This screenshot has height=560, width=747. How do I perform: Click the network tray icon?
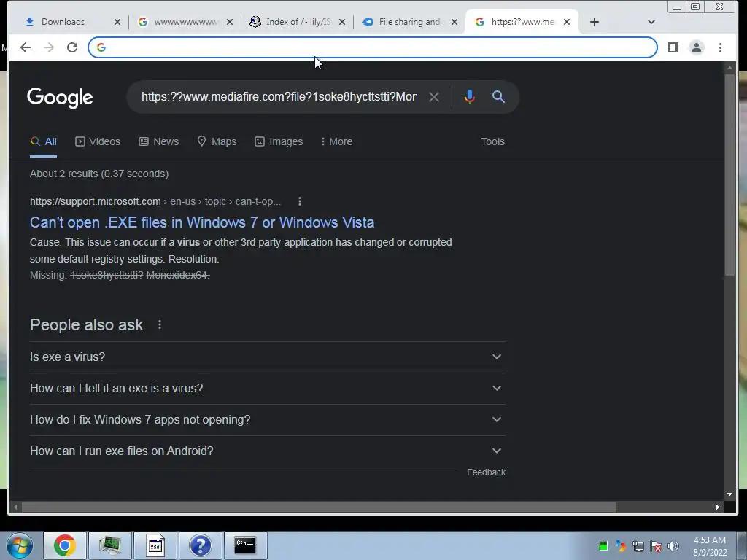(638, 546)
